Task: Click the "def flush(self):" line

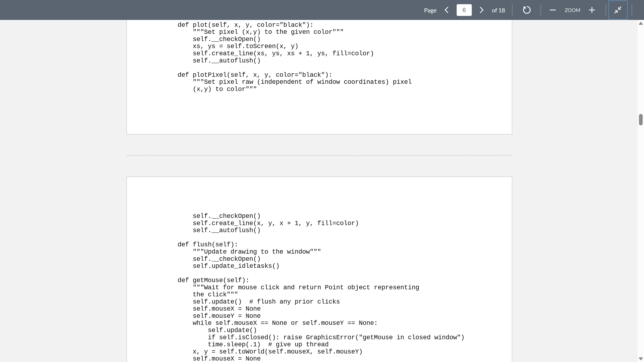Action: click(x=207, y=244)
